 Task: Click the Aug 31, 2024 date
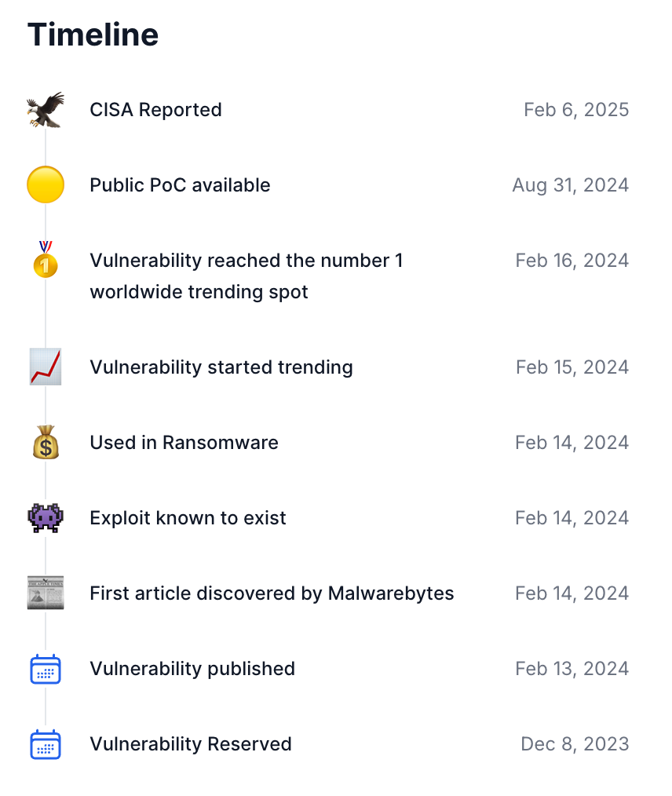click(571, 185)
